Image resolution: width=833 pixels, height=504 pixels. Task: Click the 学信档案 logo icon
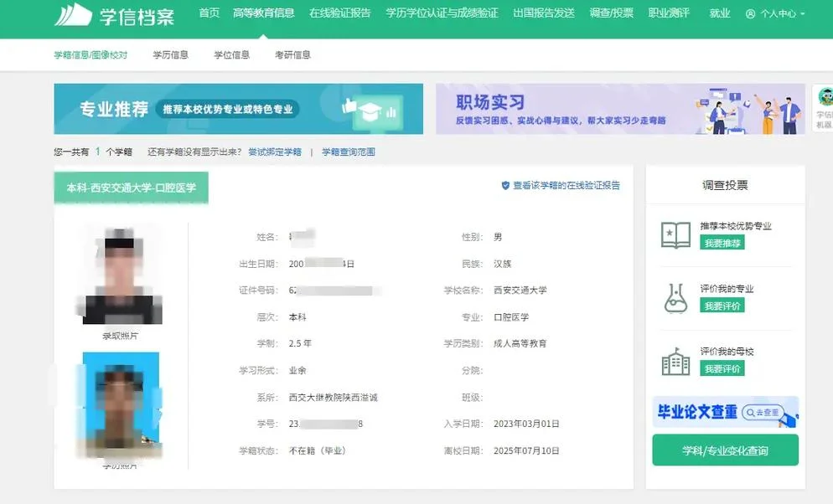point(73,15)
